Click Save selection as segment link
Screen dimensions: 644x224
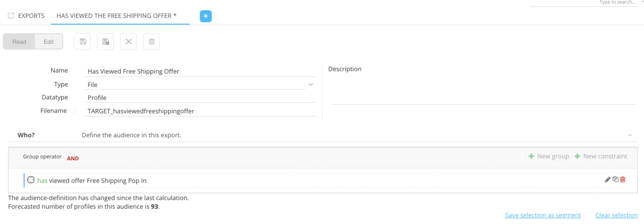tap(543, 215)
